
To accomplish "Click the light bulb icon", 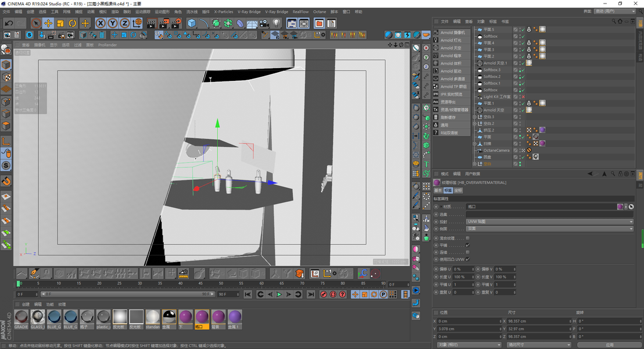I will click(277, 23).
